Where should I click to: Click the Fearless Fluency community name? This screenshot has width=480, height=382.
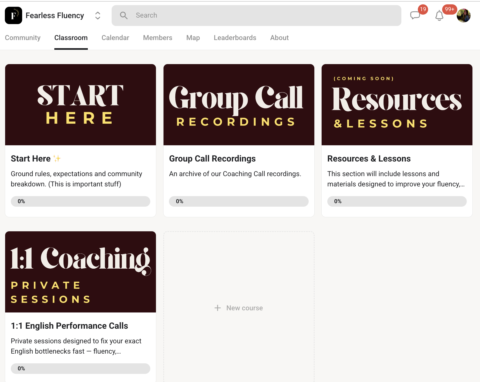pos(55,15)
